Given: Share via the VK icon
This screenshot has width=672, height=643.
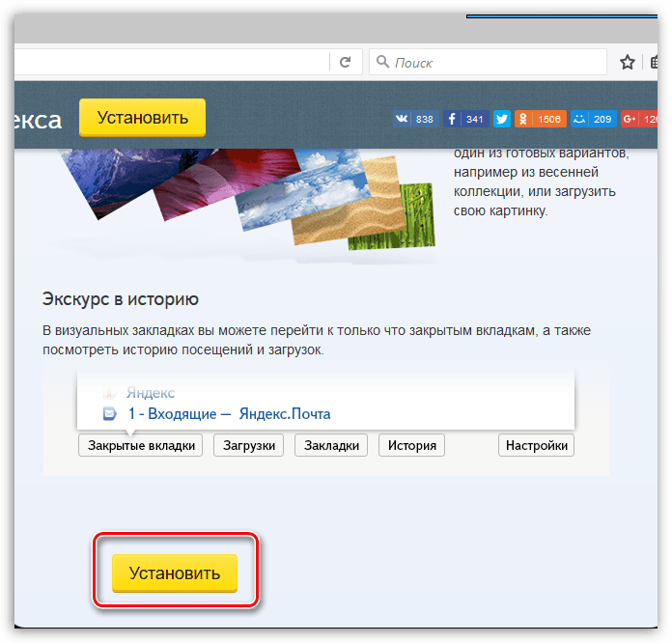Looking at the screenshot, I should point(402,119).
